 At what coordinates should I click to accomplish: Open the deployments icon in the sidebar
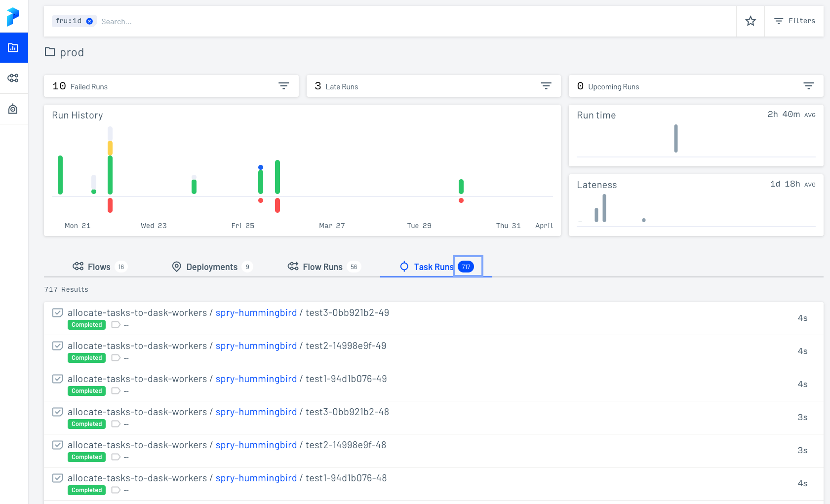14,109
